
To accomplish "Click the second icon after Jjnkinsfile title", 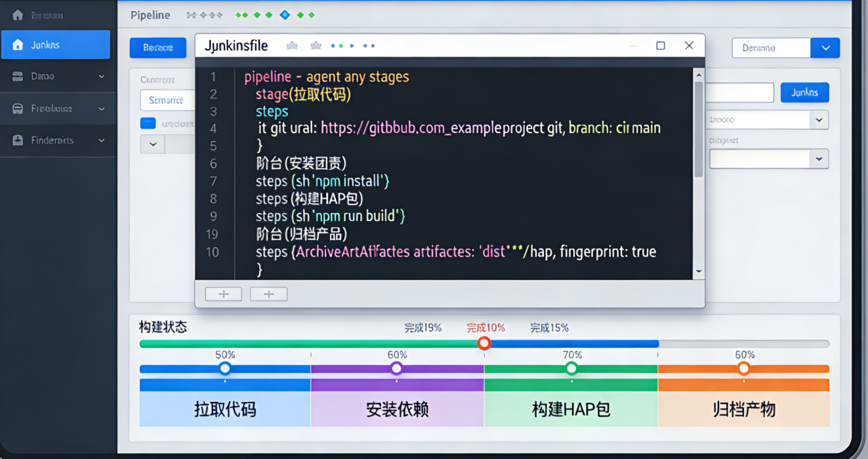I will click(316, 45).
